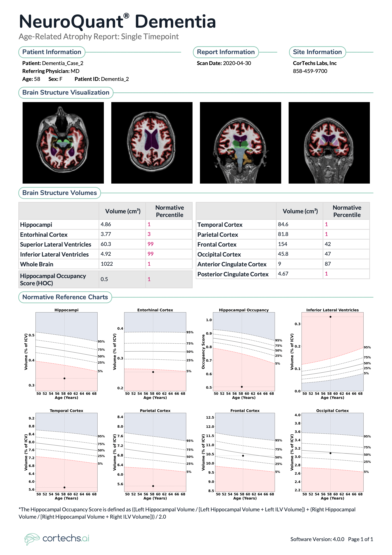Click Hippocampi volume 4.86

point(106,224)
